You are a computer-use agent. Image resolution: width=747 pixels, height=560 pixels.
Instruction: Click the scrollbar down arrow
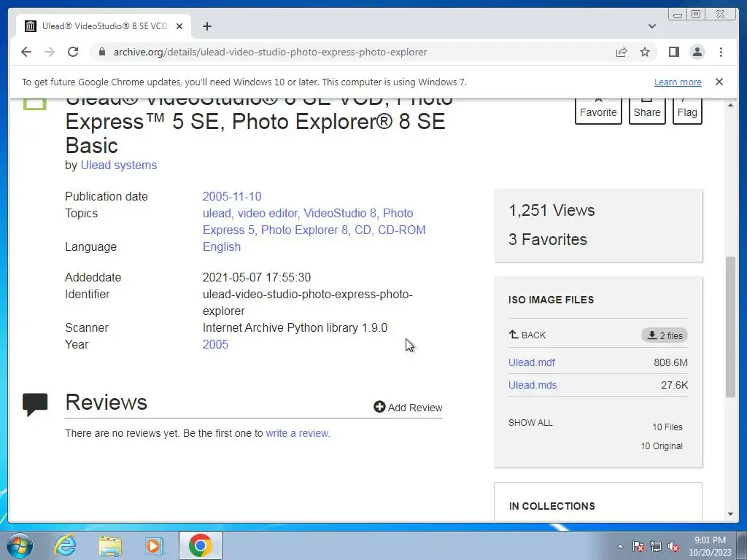click(730, 514)
